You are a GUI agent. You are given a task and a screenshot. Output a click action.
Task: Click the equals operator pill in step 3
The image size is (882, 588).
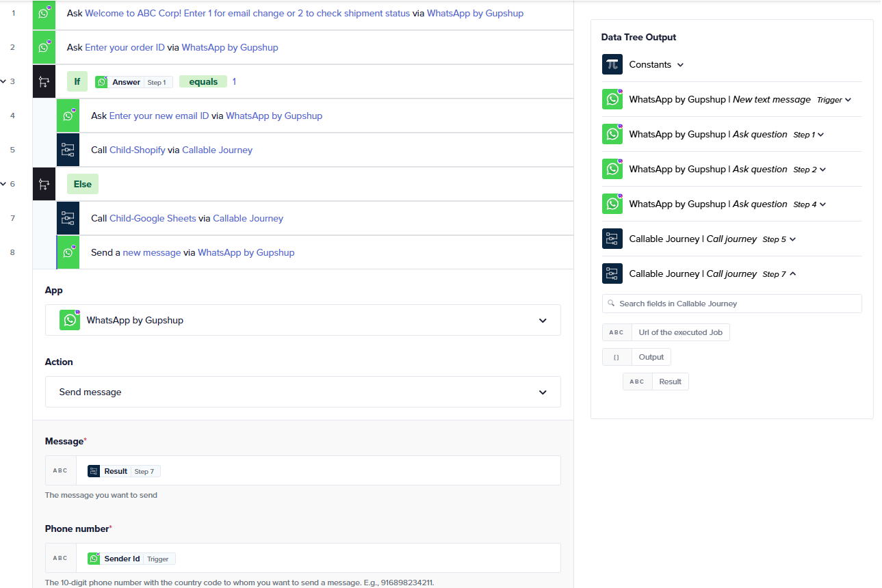tap(203, 81)
